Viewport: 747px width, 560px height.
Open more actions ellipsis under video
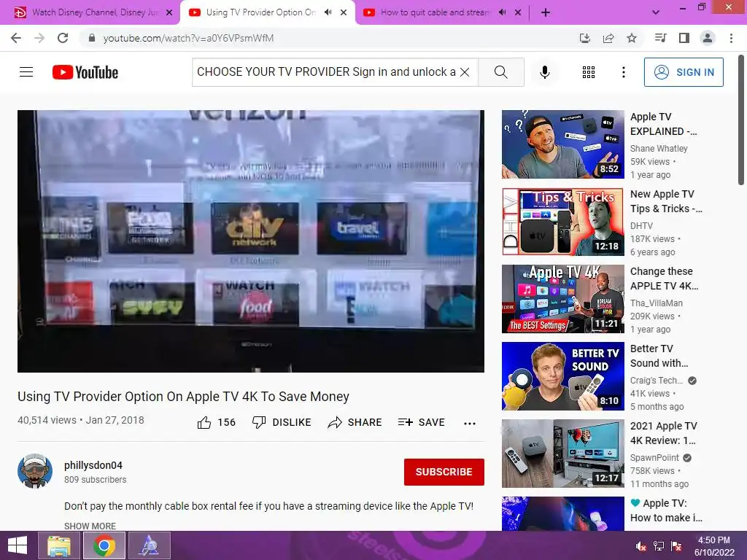coord(470,423)
